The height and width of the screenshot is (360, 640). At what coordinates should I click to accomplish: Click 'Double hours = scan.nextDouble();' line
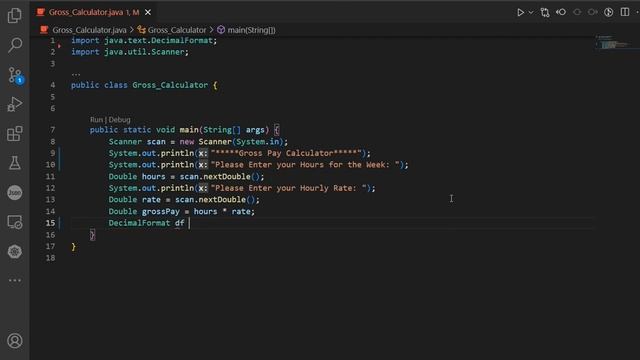pyautogui.click(x=186, y=176)
